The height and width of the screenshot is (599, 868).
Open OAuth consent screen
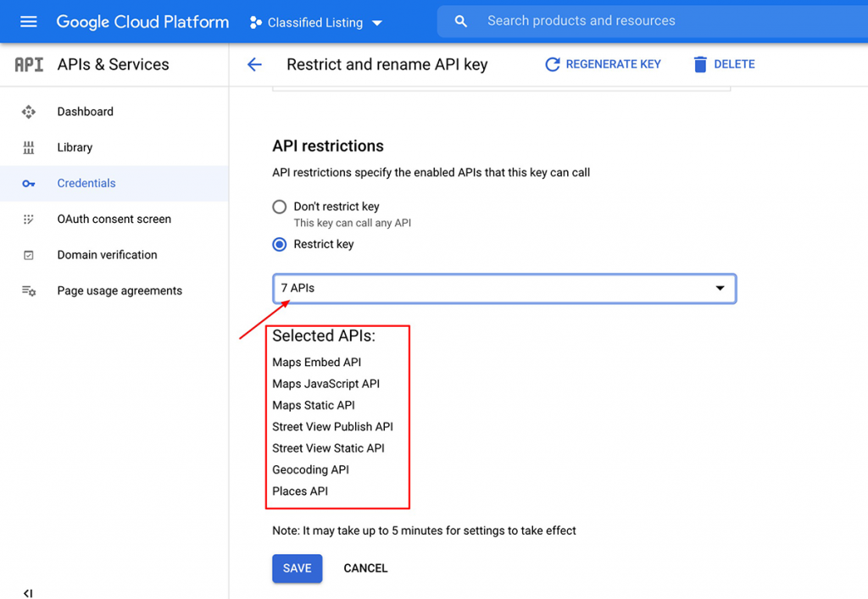[114, 219]
